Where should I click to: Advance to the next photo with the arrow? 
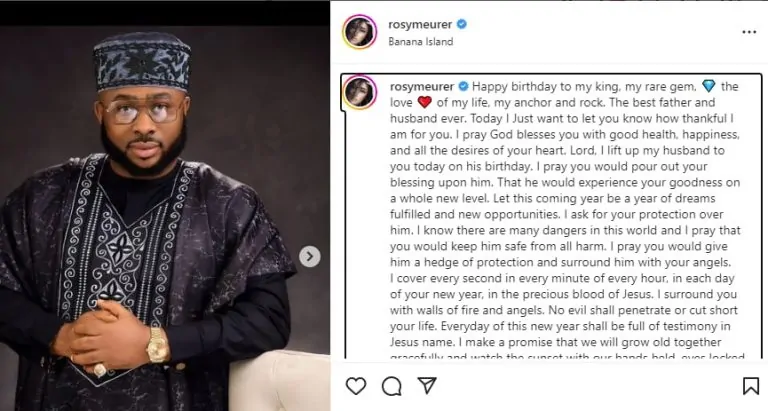[310, 257]
